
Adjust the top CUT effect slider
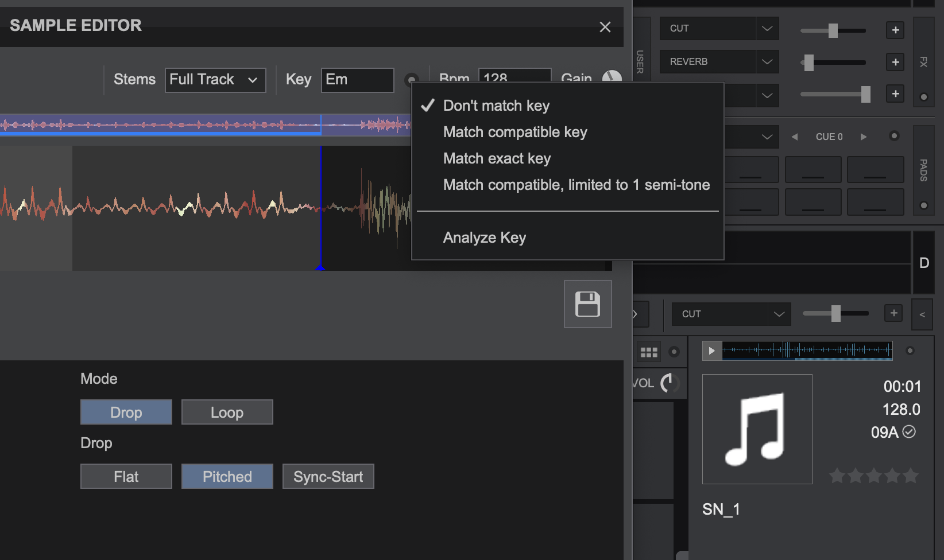pyautogui.click(x=833, y=30)
